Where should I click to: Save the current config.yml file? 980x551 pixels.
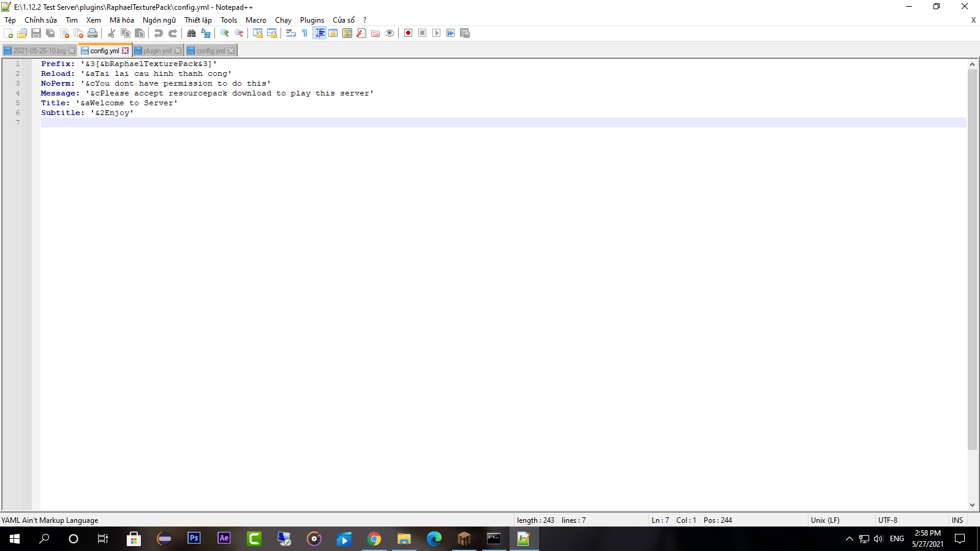36,33
